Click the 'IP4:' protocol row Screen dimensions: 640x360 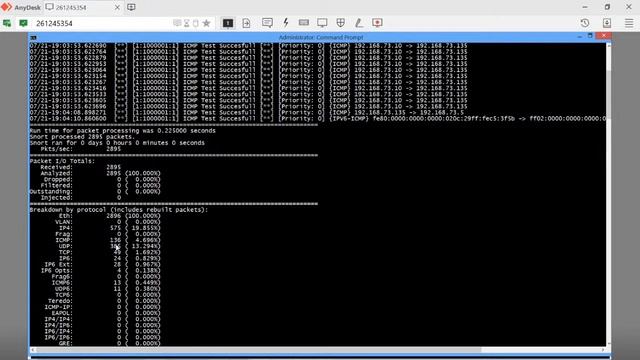pyautogui.click(x=109, y=228)
